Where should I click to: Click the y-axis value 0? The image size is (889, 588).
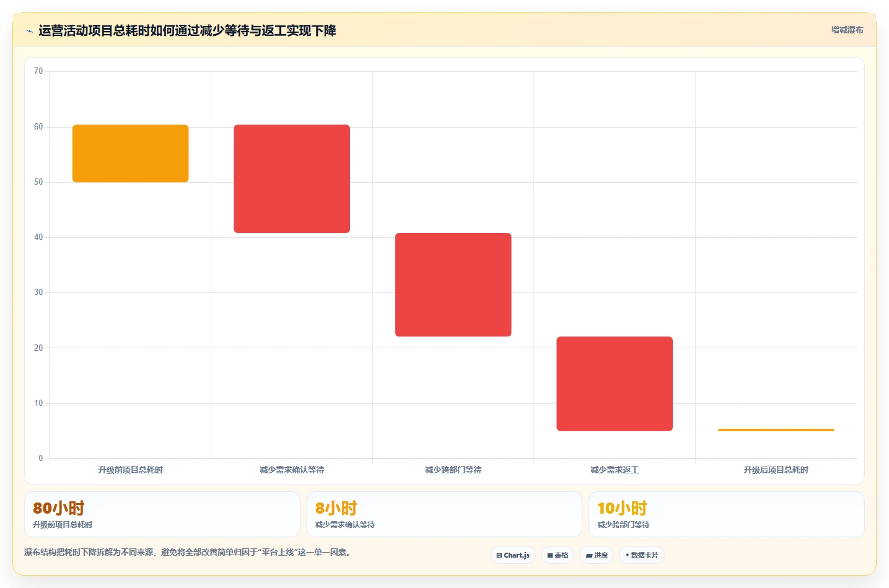pos(41,459)
